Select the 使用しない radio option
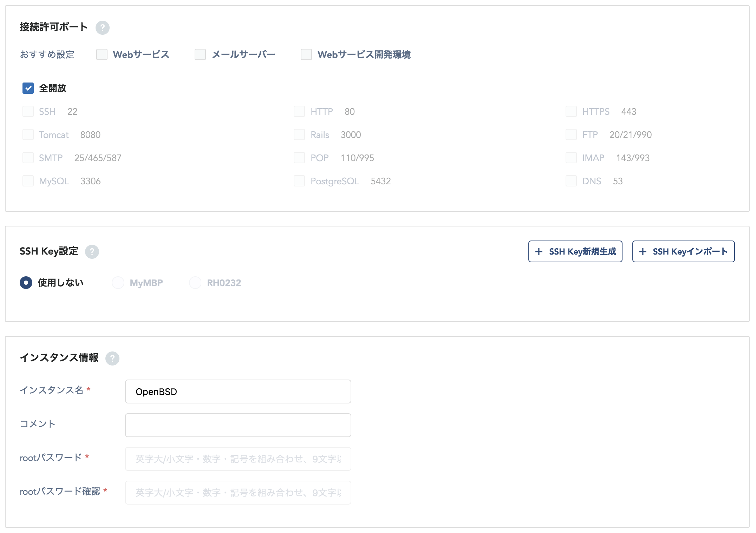756x533 pixels. 26,283
